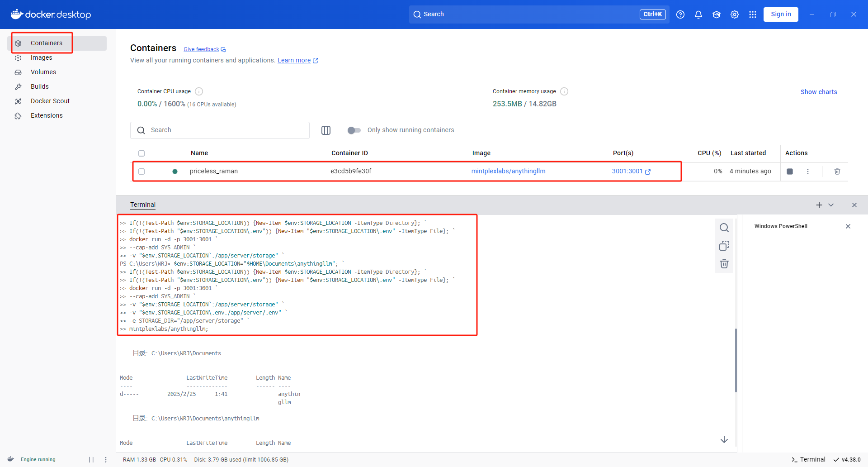This screenshot has width=868, height=467.
Task: Open the priceless_raman container name
Action: (214, 171)
